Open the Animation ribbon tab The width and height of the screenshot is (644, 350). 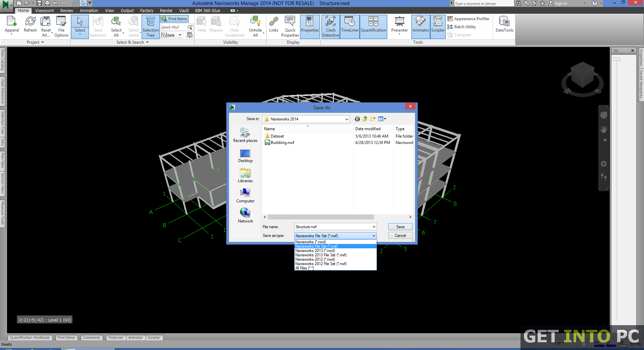pyautogui.click(x=89, y=11)
